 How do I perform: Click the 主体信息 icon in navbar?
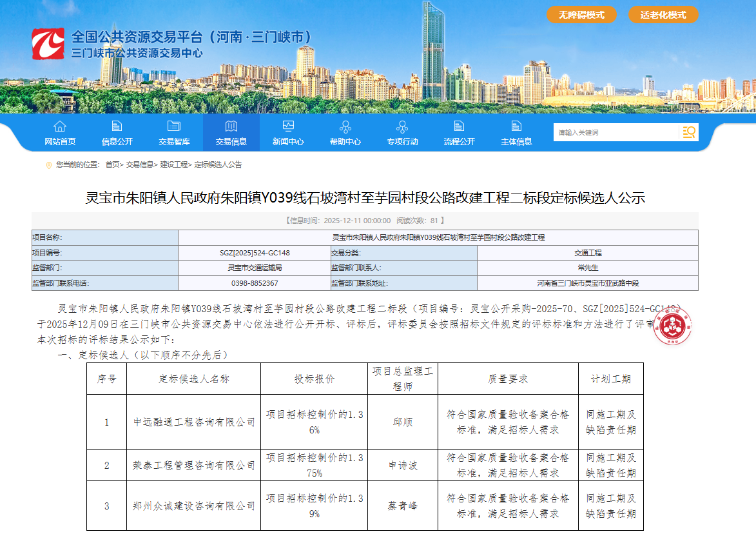coord(516,126)
